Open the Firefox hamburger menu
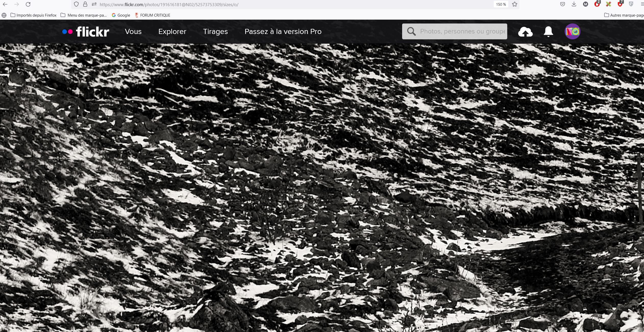 pyautogui.click(x=642, y=4)
